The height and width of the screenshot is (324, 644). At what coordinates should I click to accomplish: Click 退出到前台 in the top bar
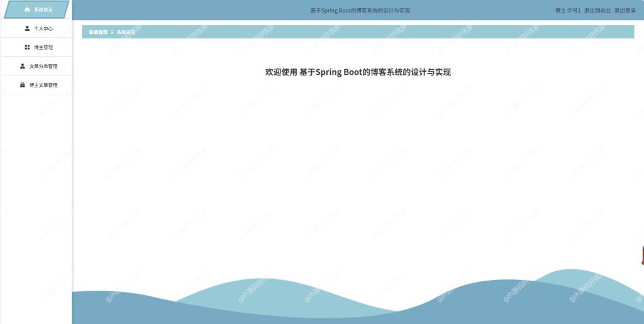pos(597,11)
